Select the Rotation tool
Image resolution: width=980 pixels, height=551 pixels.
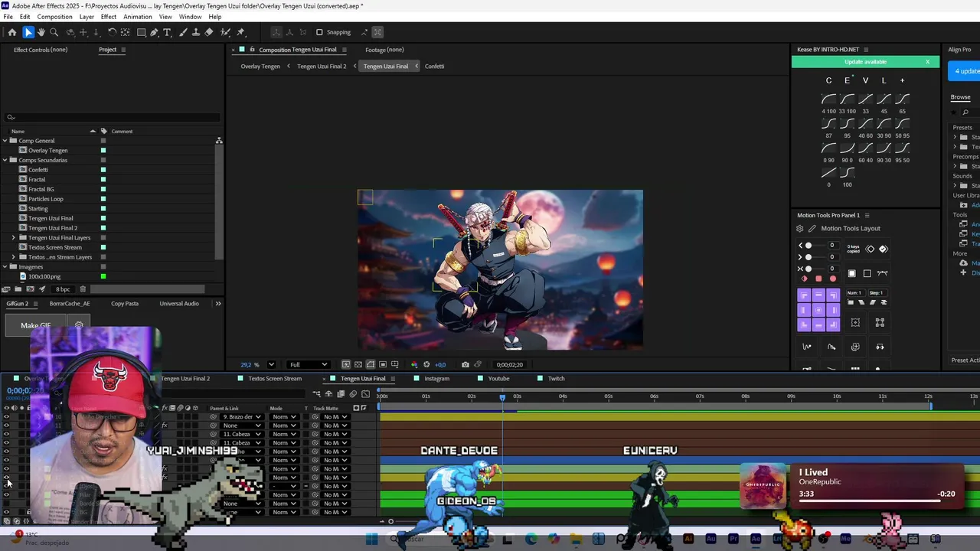pos(112,32)
